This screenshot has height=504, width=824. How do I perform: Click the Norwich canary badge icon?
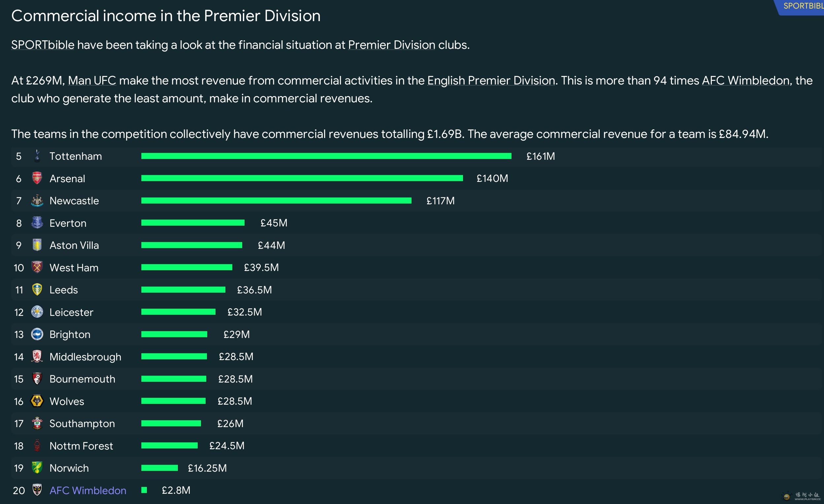37,468
